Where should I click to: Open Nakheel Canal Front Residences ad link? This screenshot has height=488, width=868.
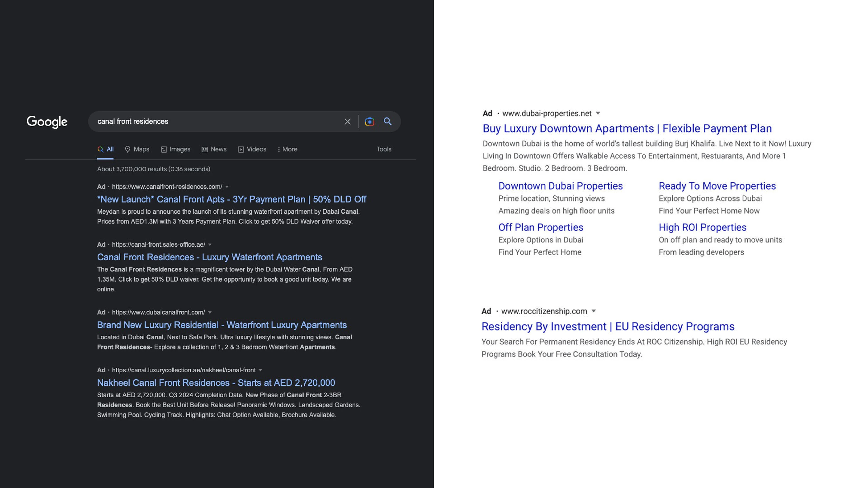tap(216, 383)
